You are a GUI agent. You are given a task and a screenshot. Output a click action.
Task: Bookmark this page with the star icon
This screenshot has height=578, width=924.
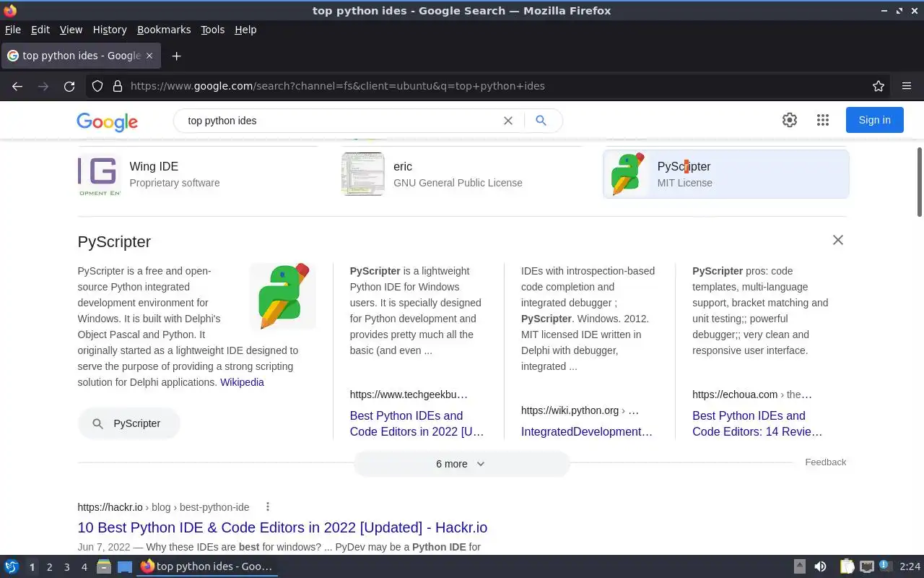click(879, 86)
